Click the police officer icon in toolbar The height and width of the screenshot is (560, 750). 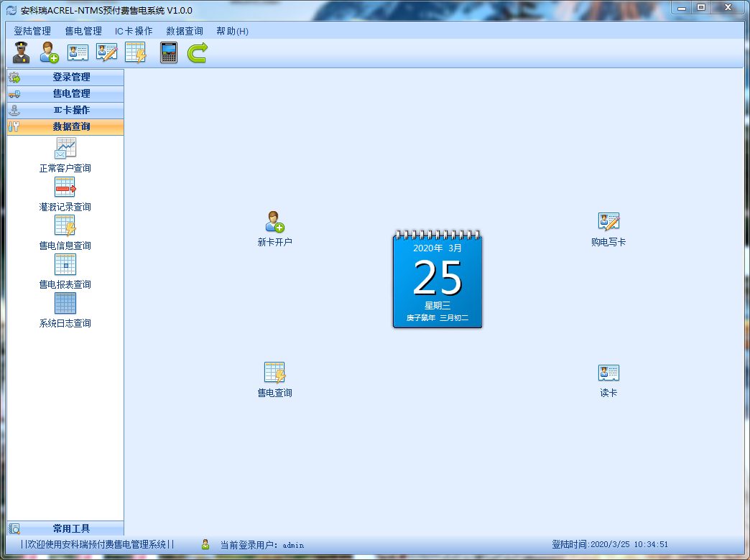(x=21, y=52)
